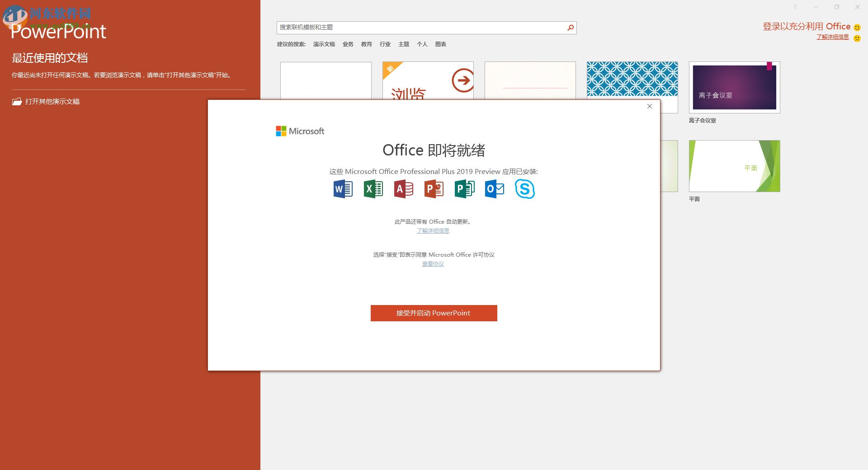Click the Access app icon in dialog
Screen dimensions: 868x470
(x=404, y=189)
